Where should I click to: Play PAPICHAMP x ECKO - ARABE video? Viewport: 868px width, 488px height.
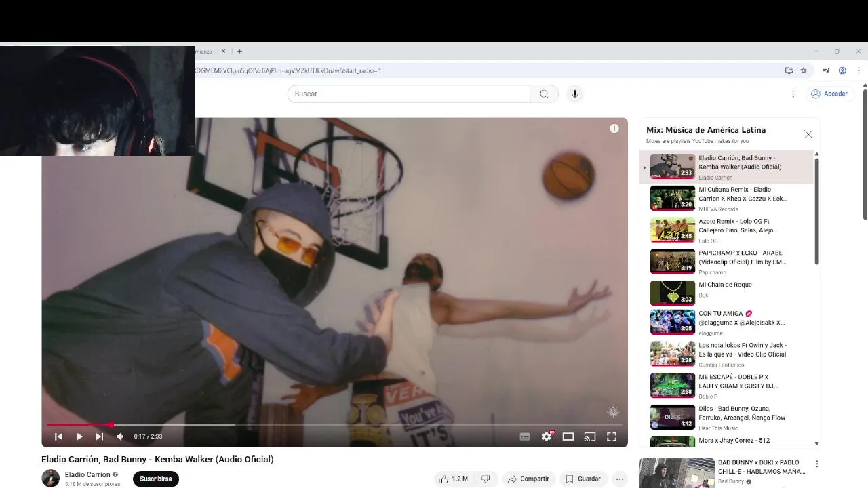[726, 262]
